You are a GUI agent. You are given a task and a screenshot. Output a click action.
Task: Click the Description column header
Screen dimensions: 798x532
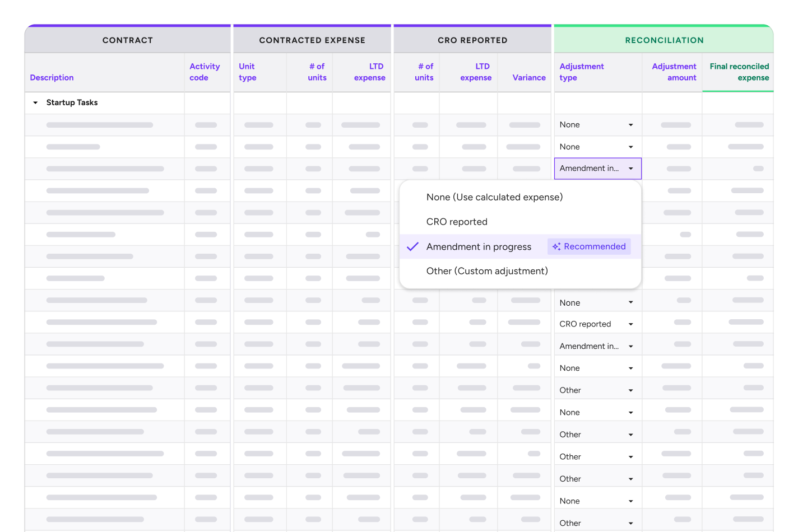52,78
